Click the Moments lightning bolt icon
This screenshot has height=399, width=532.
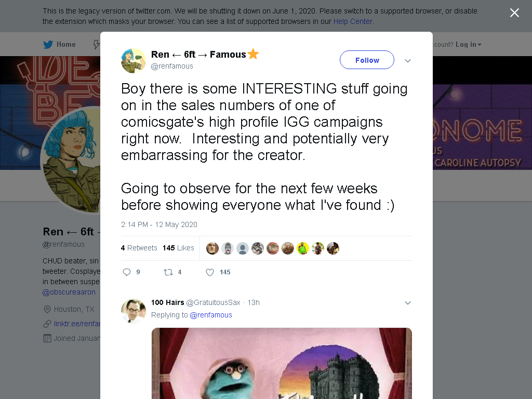96,45
